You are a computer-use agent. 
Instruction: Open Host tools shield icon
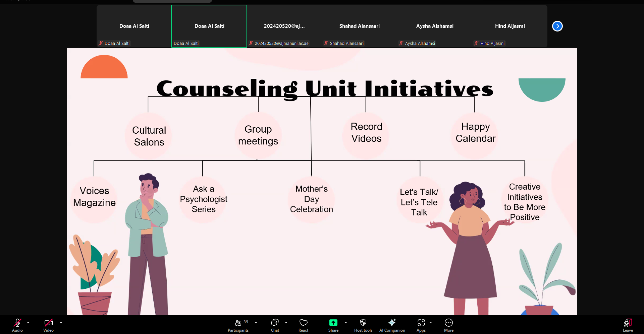point(363,323)
